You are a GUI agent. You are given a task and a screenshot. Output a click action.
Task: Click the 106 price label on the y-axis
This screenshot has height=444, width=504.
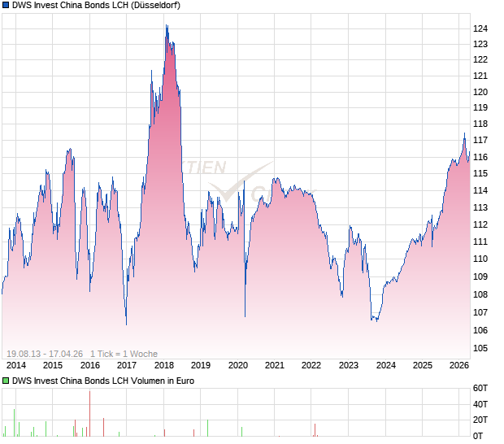point(480,330)
